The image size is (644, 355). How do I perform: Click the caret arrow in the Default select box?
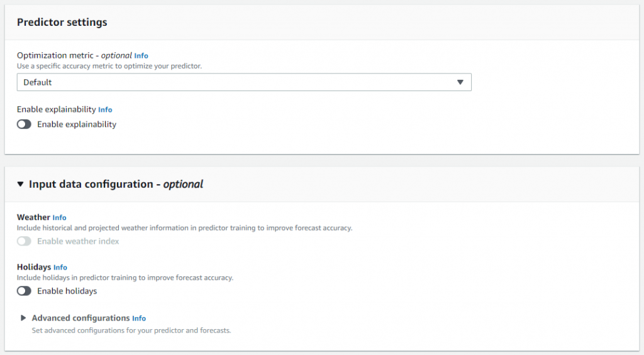coord(460,82)
